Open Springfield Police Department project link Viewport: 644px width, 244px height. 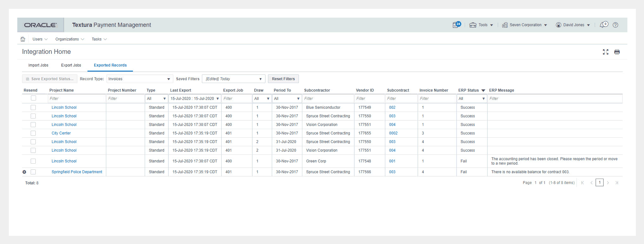(77, 172)
